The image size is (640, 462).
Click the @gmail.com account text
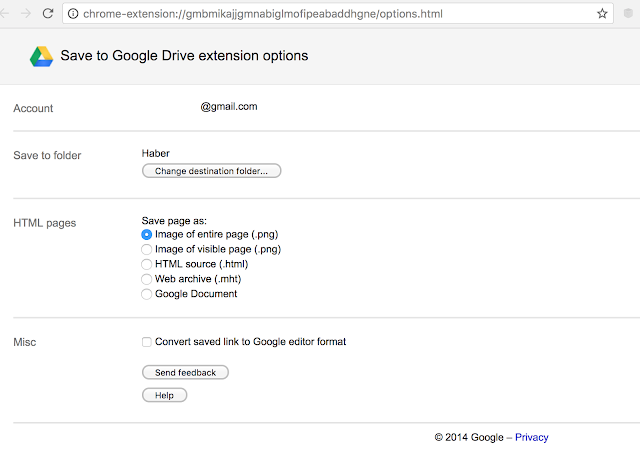point(228,107)
